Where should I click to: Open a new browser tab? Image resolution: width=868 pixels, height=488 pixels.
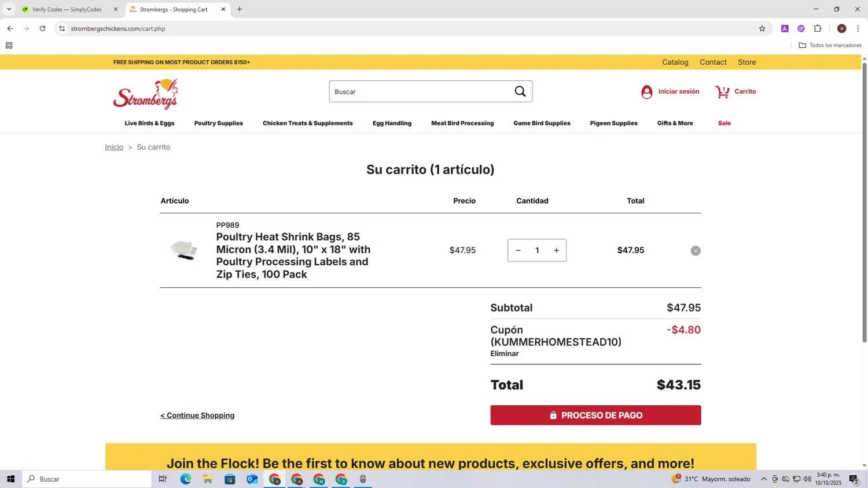tap(240, 9)
